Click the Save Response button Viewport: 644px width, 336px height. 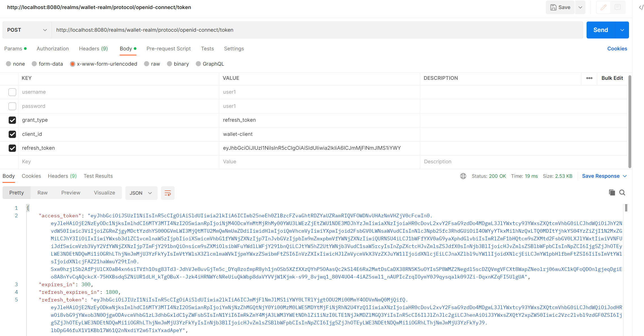pyautogui.click(x=600, y=176)
